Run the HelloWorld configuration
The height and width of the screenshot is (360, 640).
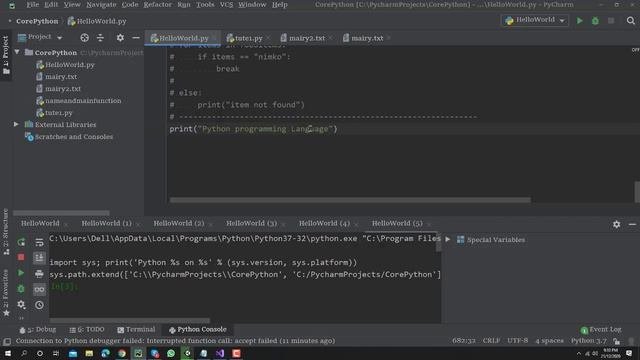coord(580,20)
